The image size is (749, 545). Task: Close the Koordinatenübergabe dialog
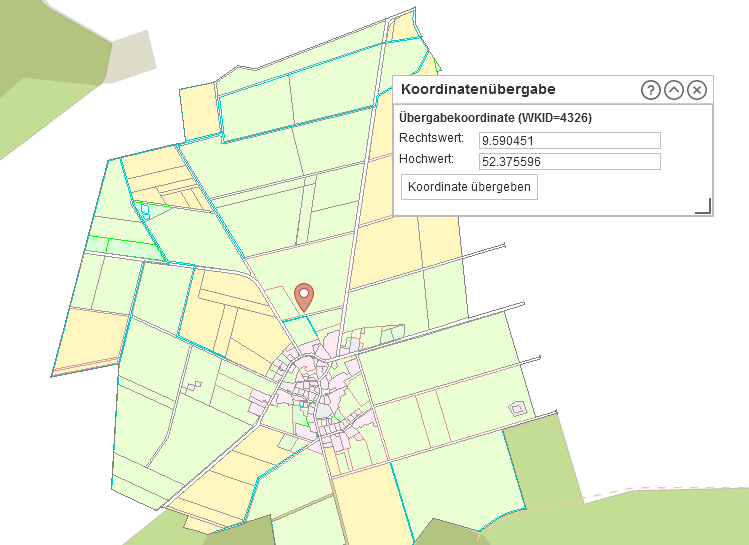coord(697,90)
